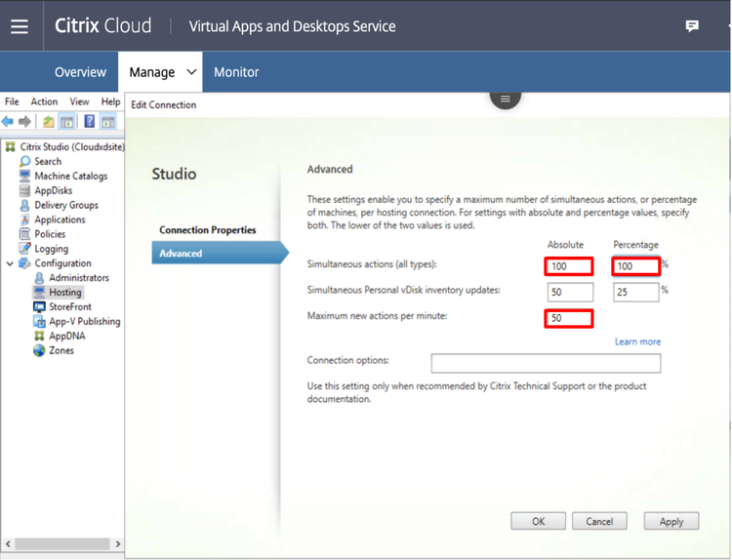The width and height of the screenshot is (732, 560).
Task: Select Logging node
Action: pyautogui.click(x=52, y=249)
